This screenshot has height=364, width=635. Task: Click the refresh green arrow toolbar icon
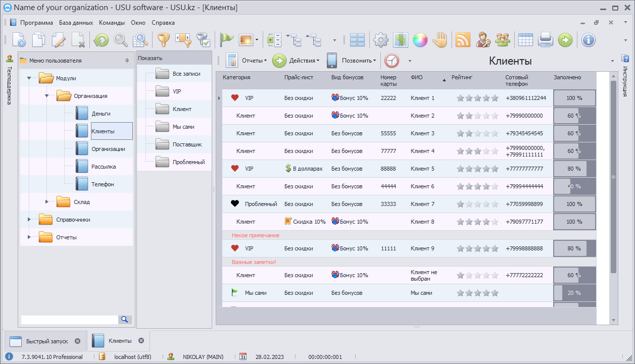pyautogui.click(x=101, y=40)
